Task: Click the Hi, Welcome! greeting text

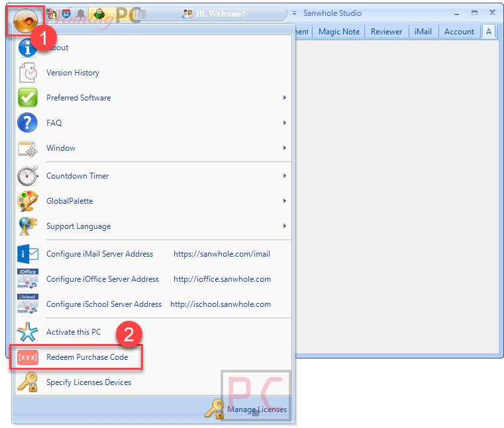Action: pyautogui.click(x=221, y=14)
